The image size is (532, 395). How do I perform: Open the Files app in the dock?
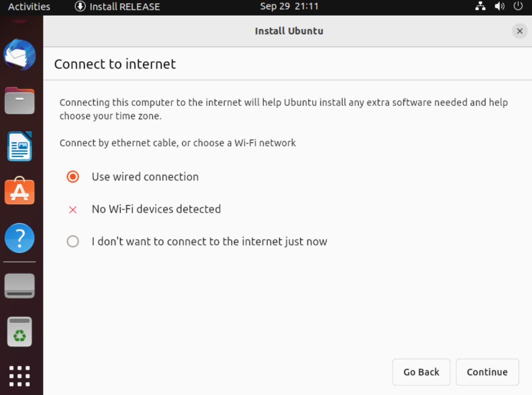point(20,101)
